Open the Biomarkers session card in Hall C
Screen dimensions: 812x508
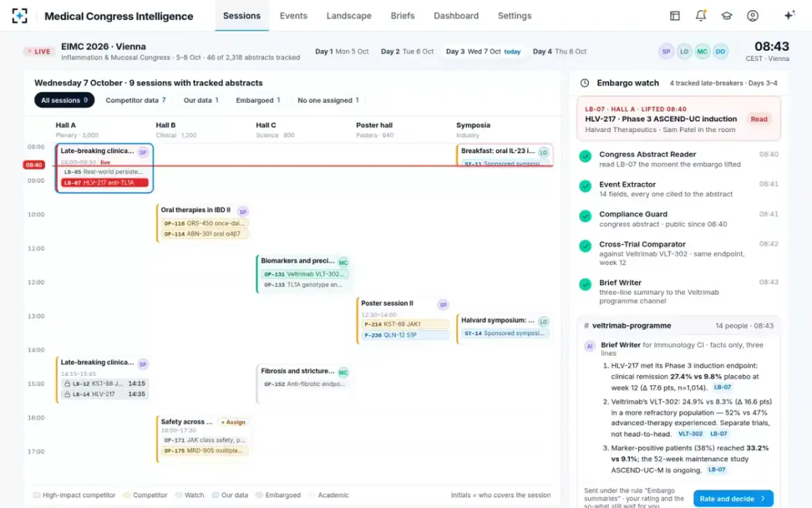coord(303,274)
